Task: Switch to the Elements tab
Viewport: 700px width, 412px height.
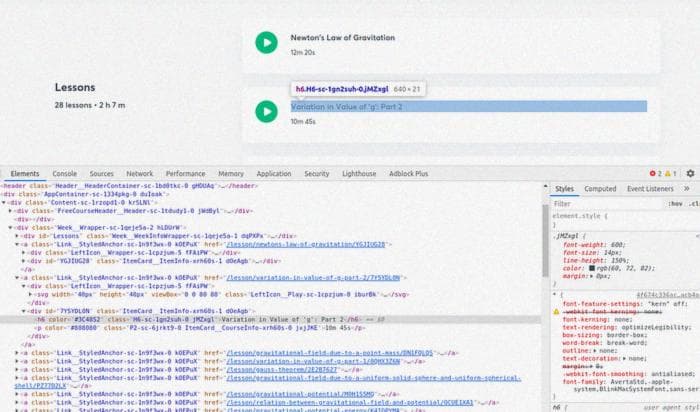Action: [25, 174]
